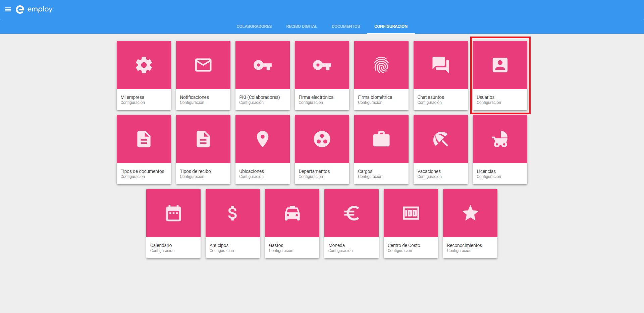Select the Configuración tab
The image size is (644, 313).
391,26
